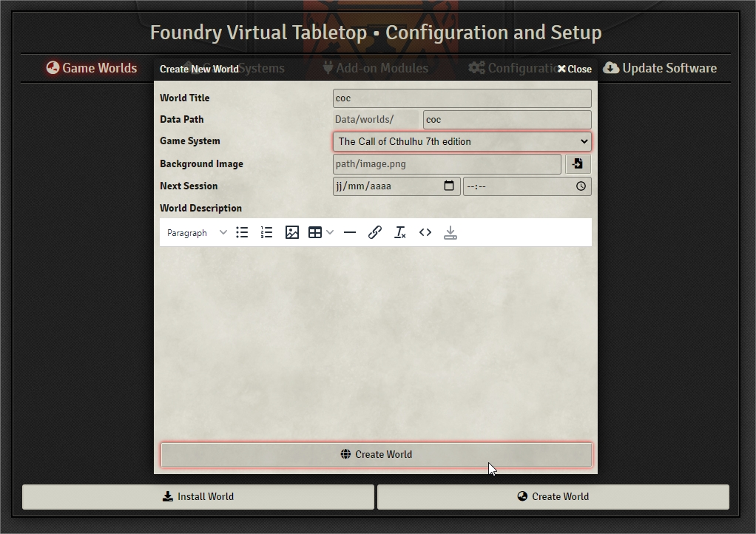The height and width of the screenshot is (534, 756).
Task: Switch to the Game Worlds tab
Action: point(92,68)
